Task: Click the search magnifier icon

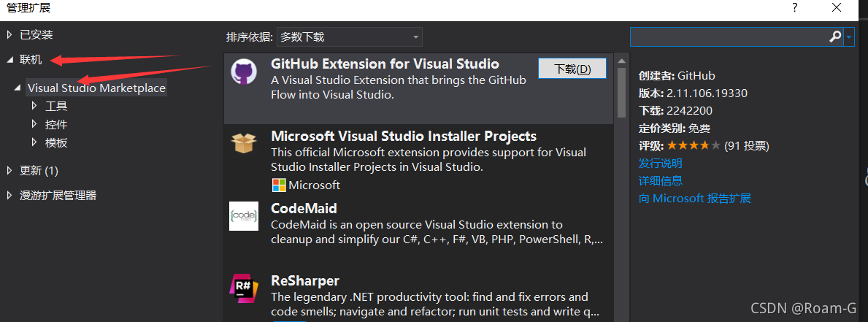Action: 835,37
